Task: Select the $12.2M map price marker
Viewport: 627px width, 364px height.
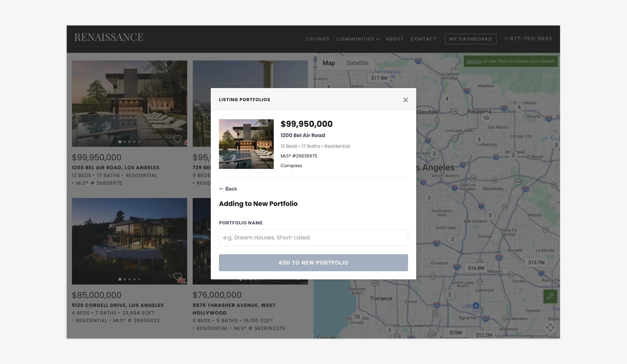Action: click(484, 335)
